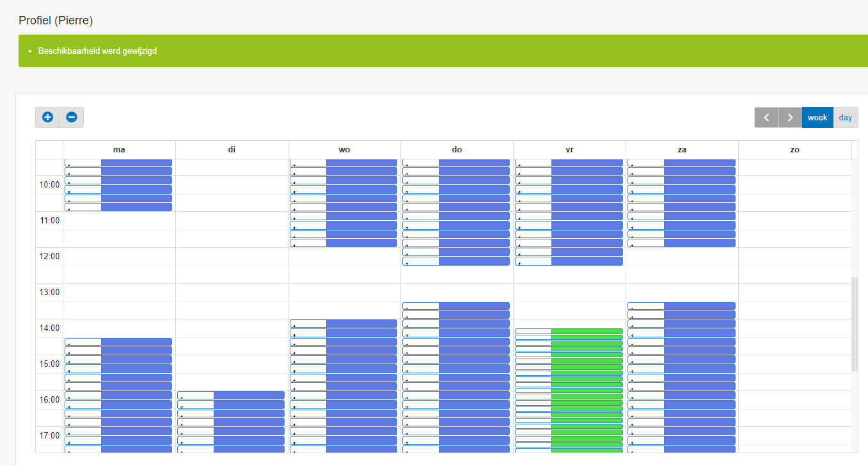Screen dimensions: 868x466
Task: Go to next week with right chevron
Action: tap(790, 118)
